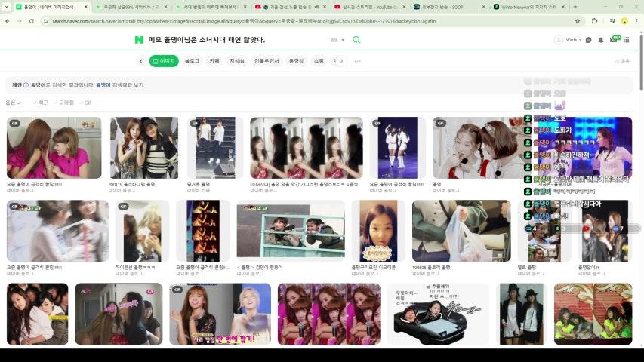The height and width of the screenshot is (362, 644).
Task: Bookmark this page with the star icon
Action: coord(578,21)
